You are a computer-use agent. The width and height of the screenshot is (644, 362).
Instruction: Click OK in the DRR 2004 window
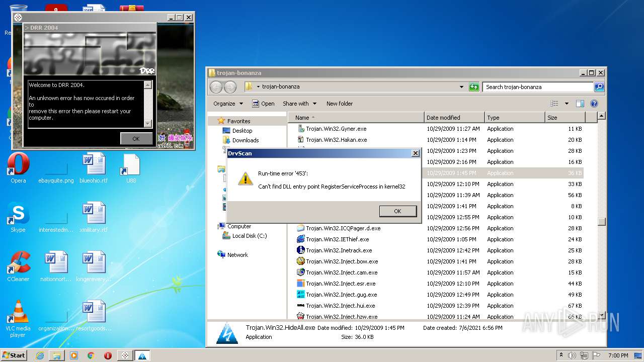coord(136,139)
